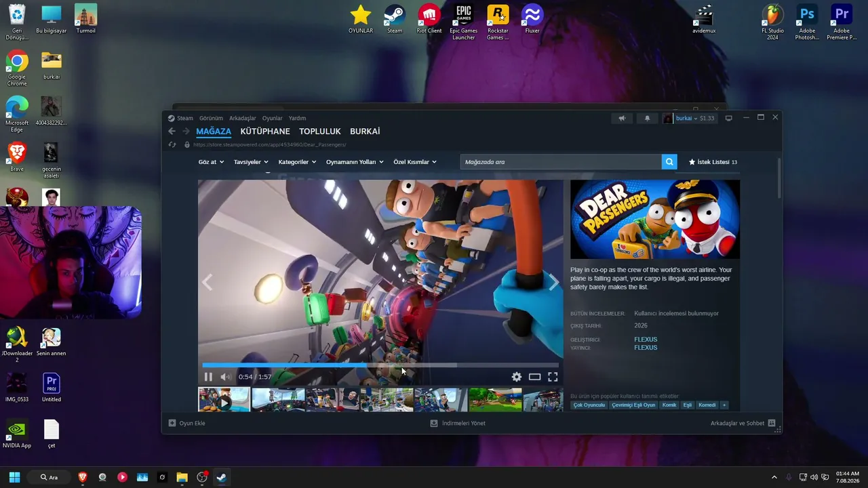The height and width of the screenshot is (488, 868).
Task: Seek on the trailer progress bar
Action: click(380, 365)
